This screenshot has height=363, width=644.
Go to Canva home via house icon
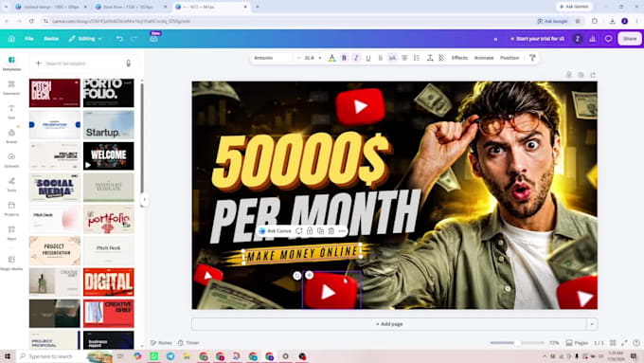pos(11,39)
